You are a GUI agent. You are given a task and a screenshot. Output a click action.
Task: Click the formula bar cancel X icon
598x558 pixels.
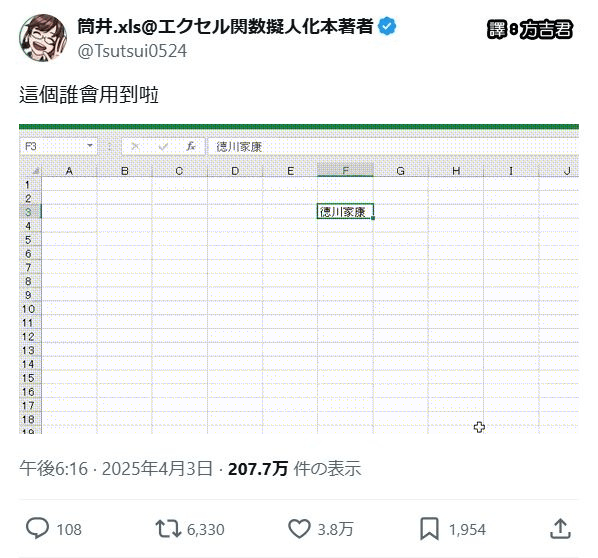coord(135,146)
